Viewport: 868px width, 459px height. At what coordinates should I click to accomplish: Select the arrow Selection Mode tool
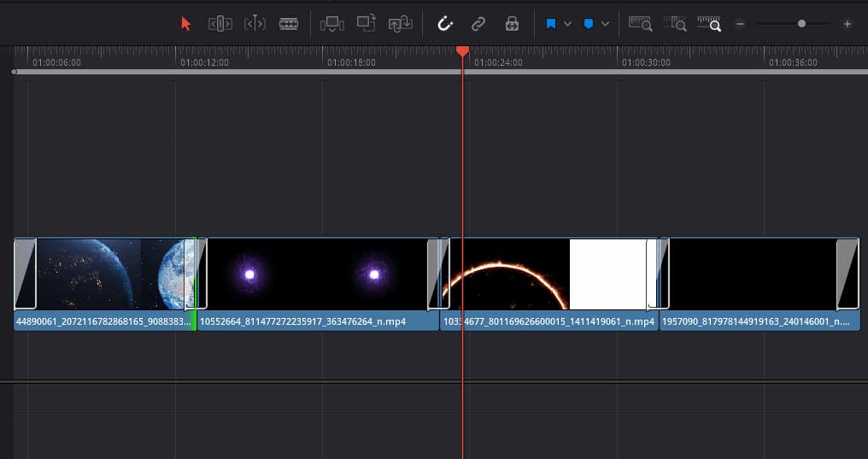(186, 24)
